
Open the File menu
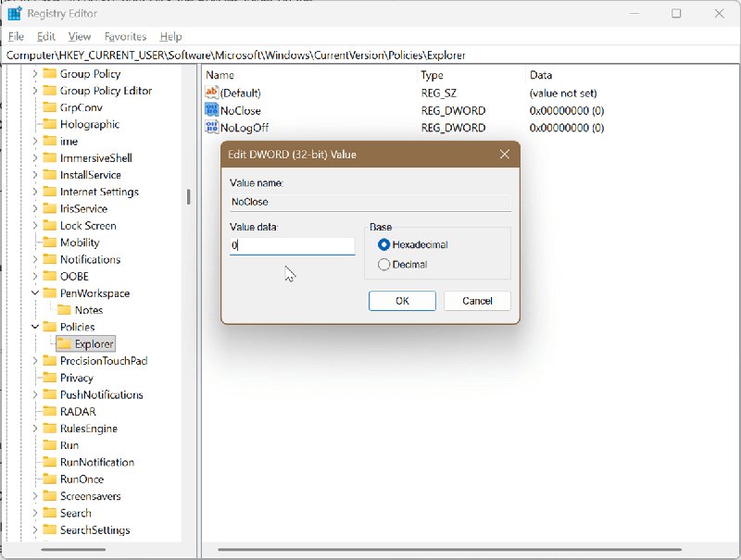[x=16, y=36]
